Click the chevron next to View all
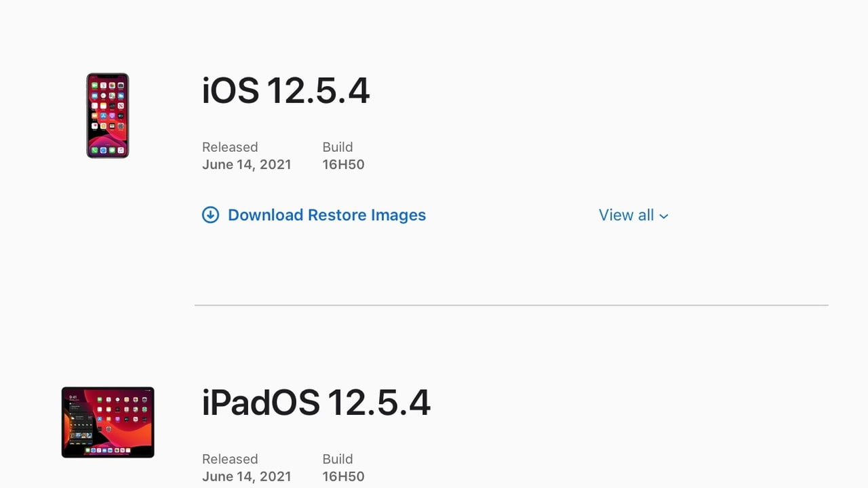The width and height of the screenshot is (868, 488). [662, 216]
